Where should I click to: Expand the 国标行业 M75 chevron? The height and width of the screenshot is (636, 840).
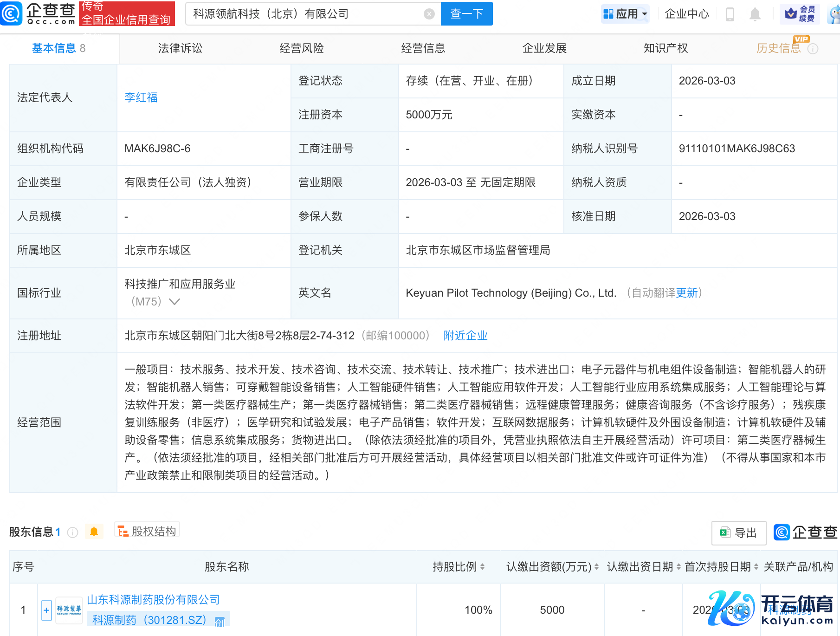[x=174, y=302]
